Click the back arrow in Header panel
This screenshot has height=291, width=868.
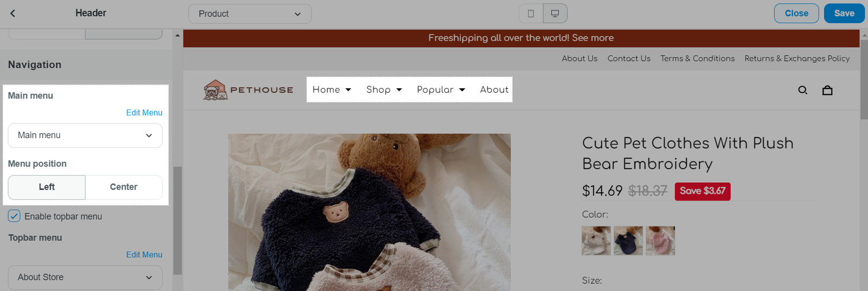point(13,14)
